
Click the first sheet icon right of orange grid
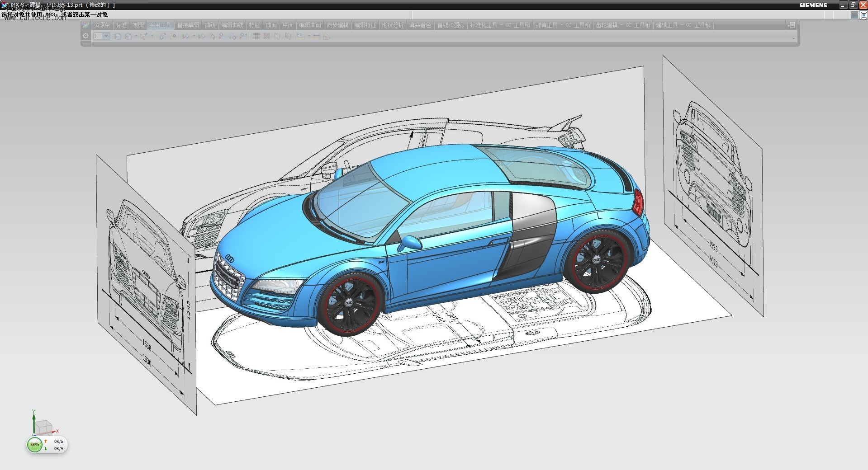(x=277, y=36)
